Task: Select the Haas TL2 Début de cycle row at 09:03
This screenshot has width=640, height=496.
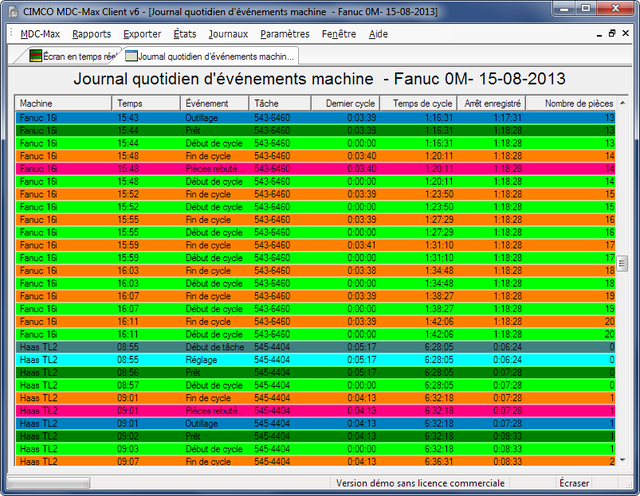Action: pyautogui.click(x=316, y=449)
